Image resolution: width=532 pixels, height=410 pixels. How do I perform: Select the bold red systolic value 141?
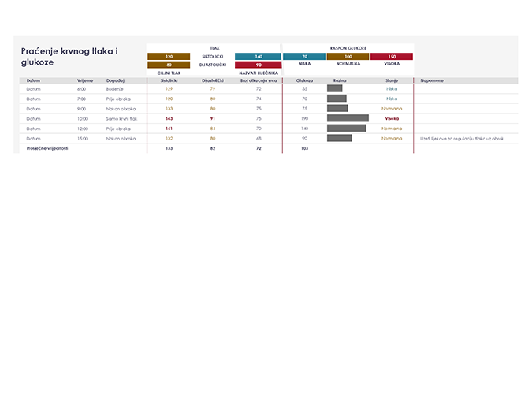[x=169, y=129]
